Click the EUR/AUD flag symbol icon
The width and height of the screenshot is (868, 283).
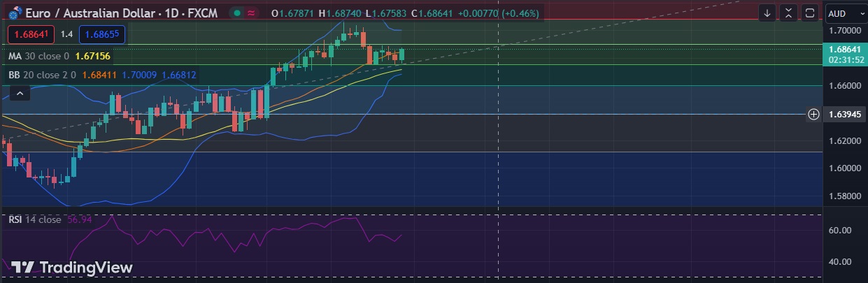pyautogui.click(x=14, y=13)
